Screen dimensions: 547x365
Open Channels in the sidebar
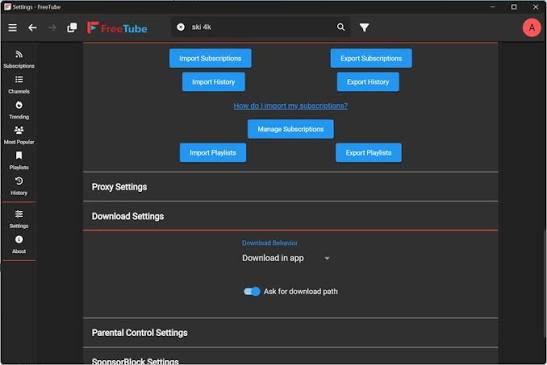point(19,85)
